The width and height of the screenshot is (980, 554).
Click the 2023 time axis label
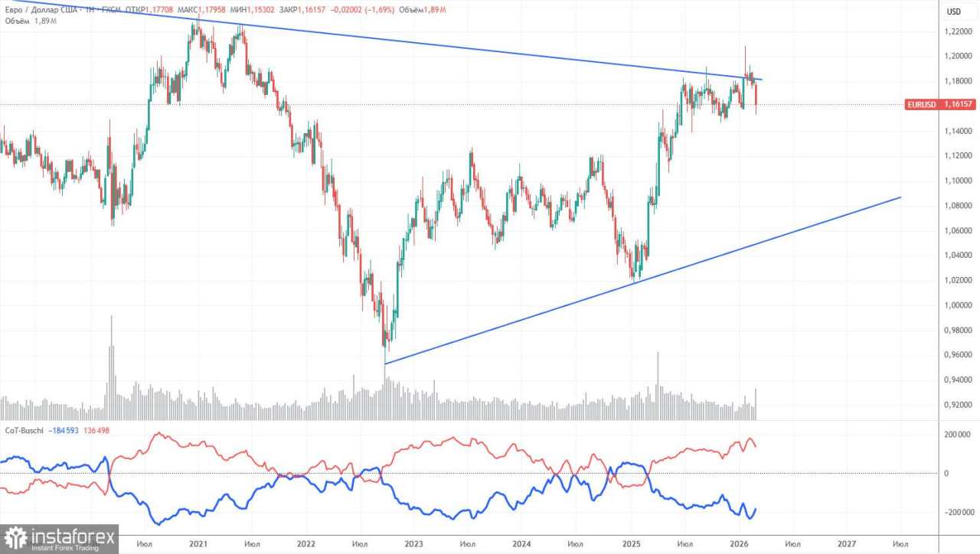414,543
